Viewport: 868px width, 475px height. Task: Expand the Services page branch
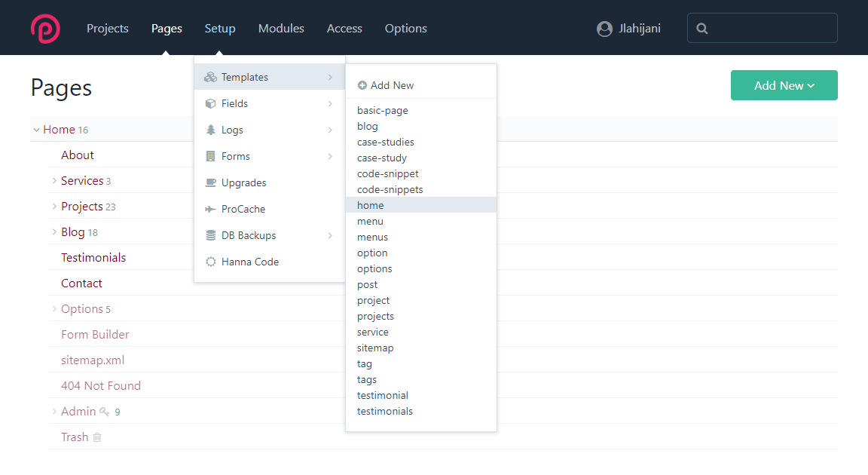pos(53,180)
